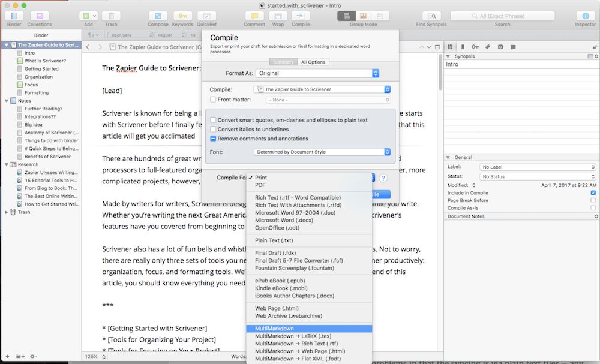The width and height of the screenshot is (600, 364).
Task: Select Formatting document in Binder
Action: (37, 93)
